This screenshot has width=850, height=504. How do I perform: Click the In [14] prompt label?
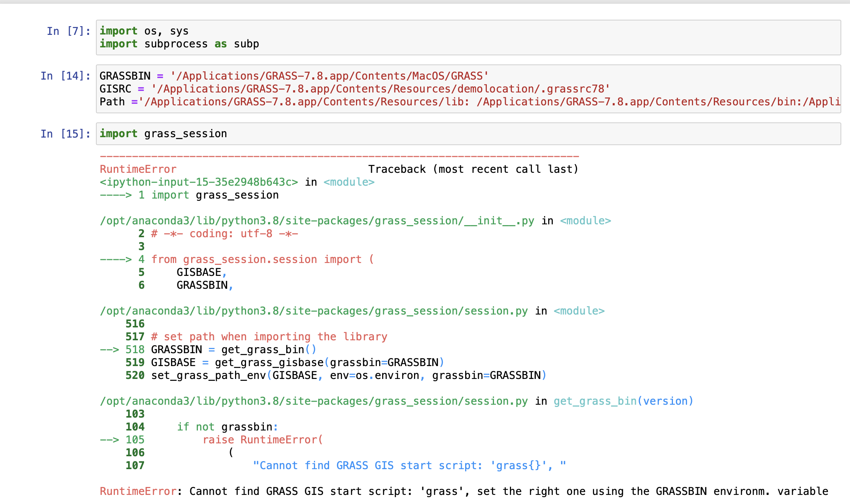point(66,76)
